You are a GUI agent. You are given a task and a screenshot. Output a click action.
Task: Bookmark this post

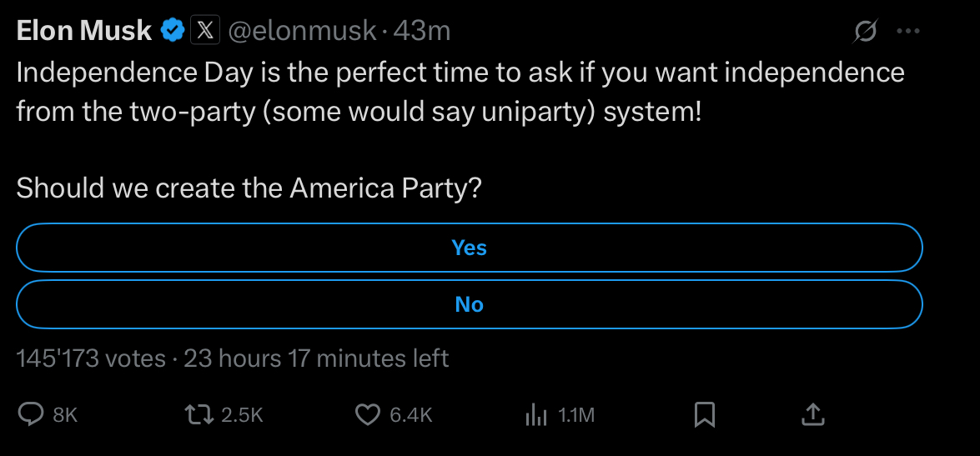click(x=705, y=414)
